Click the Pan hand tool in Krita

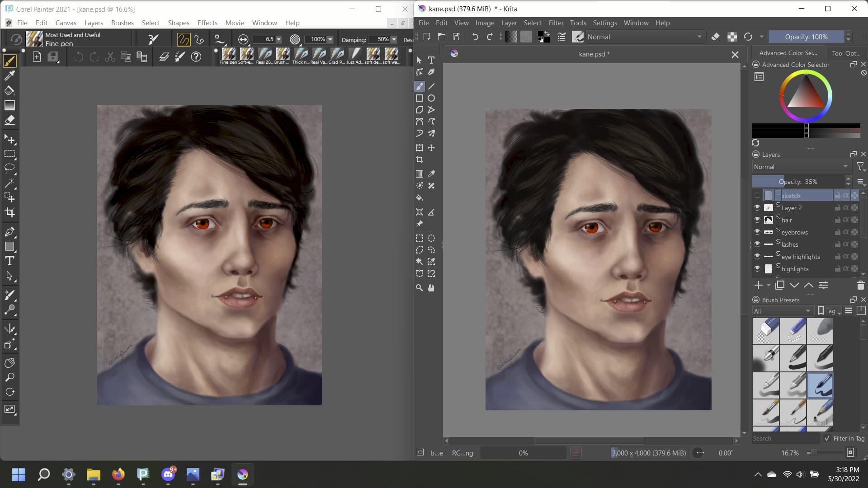tap(431, 288)
